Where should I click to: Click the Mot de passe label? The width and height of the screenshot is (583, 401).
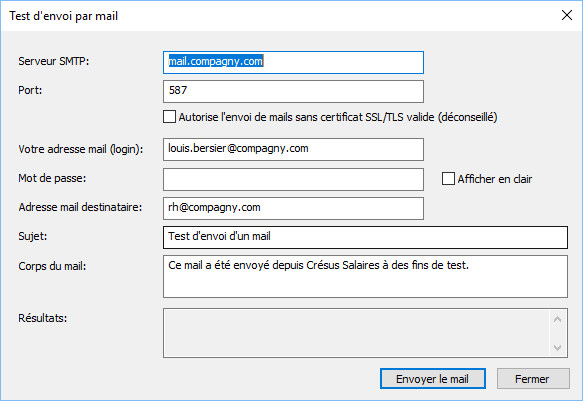coord(52,178)
